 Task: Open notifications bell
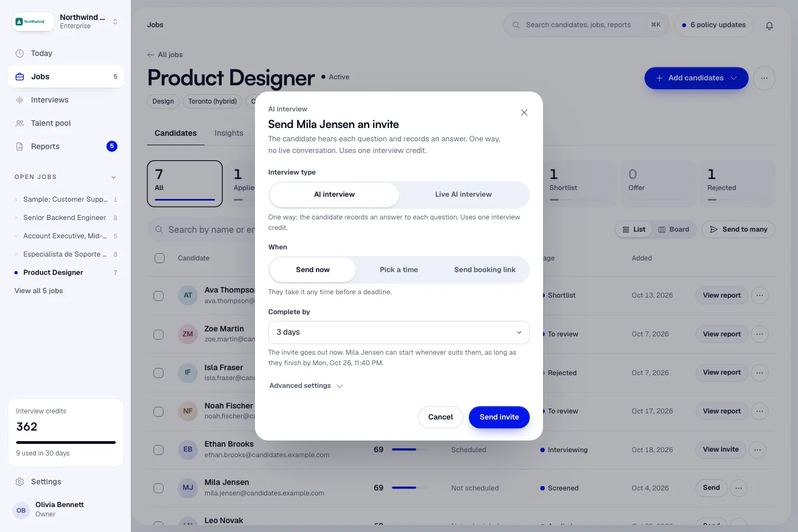tap(769, 25)
